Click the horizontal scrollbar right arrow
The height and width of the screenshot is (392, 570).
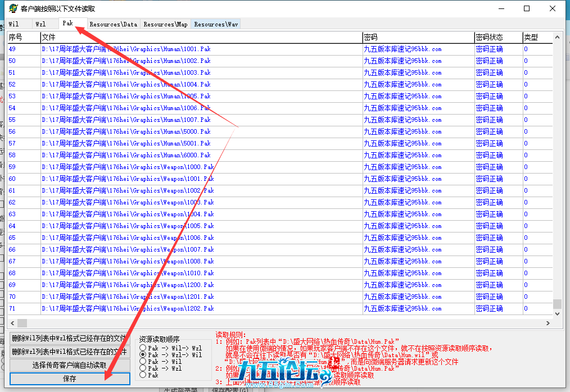(x=548, y=323)
